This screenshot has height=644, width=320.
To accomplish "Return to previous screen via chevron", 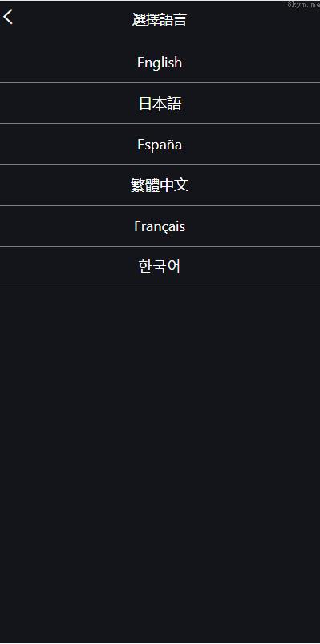I will (x=8, y=17).
